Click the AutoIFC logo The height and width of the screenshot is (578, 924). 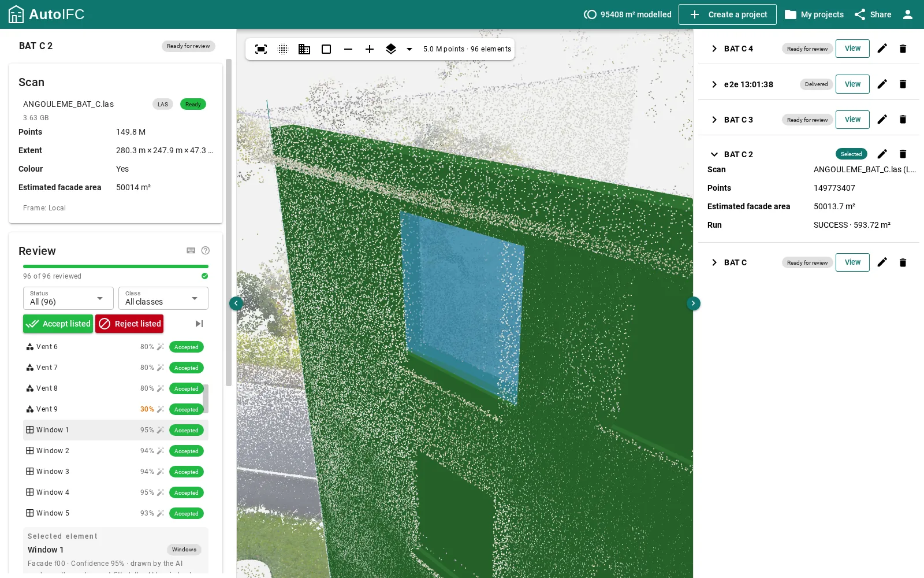tap(46, 14)
